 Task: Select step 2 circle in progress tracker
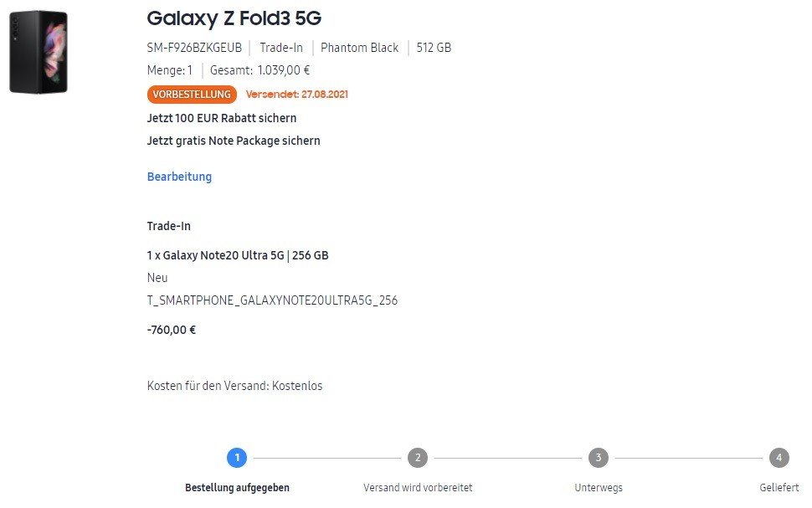click(x=418, y=458)
